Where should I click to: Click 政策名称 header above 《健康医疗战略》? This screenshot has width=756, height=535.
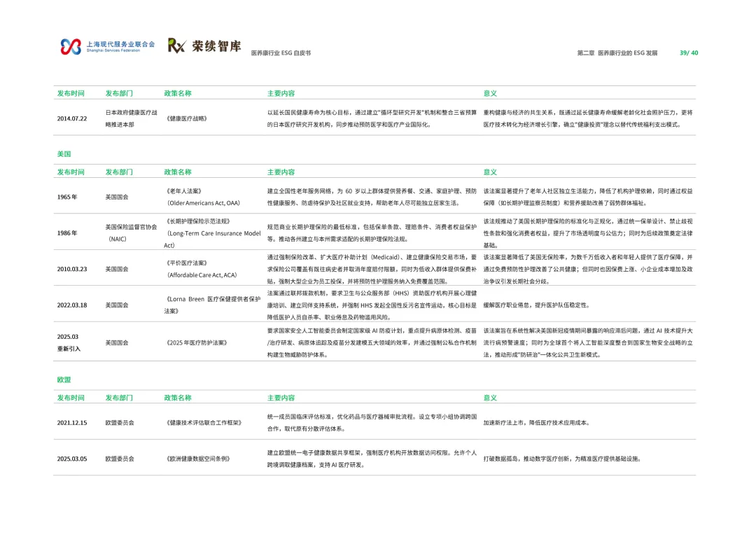click(x=177, y=94)
